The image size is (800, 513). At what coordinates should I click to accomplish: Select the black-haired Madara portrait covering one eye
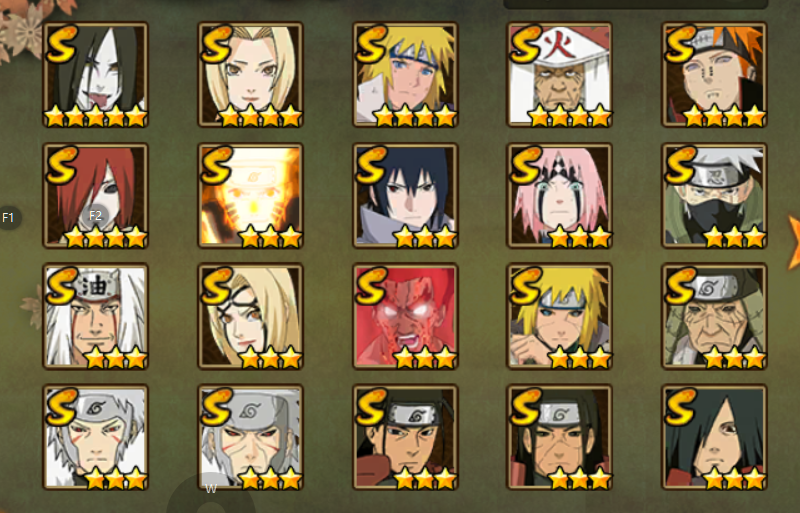(x=714, y=437)
